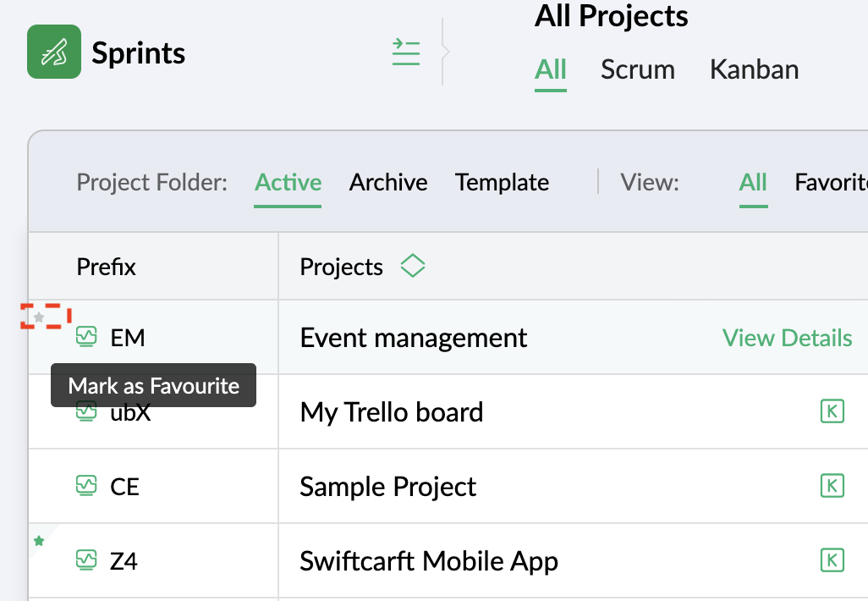Click Kanban badge on Sample Project
The width and height of the screenshot is (868, 601).
click(x=832, y=486)
